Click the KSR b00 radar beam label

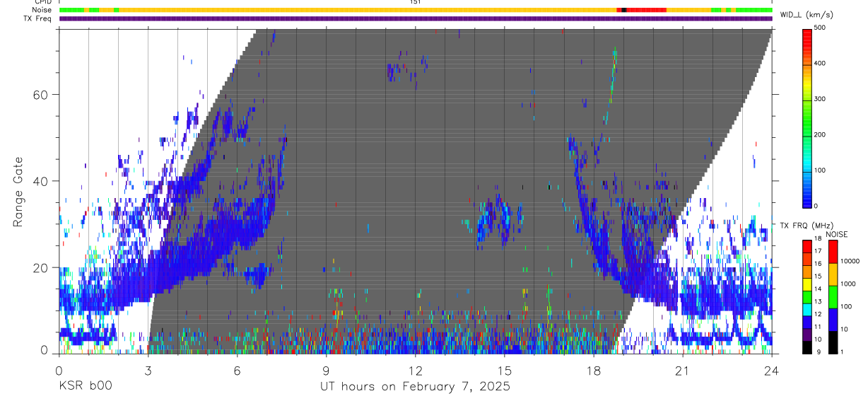(x=85, y=387)
